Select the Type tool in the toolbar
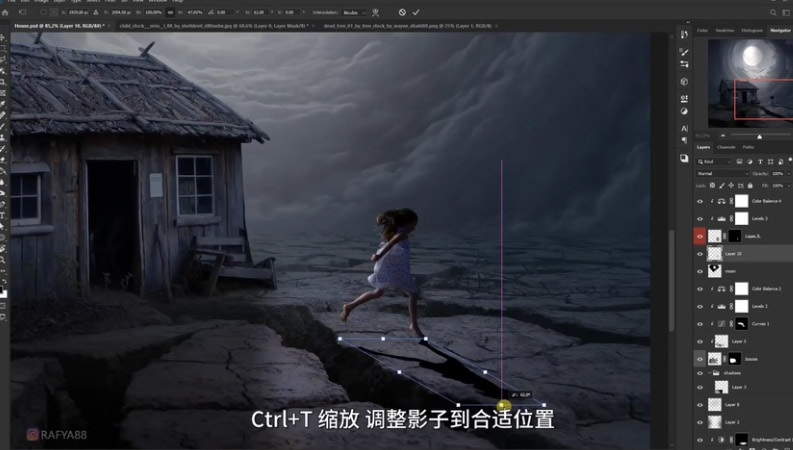This screenshot has width=793, height=450. [4, 215]
